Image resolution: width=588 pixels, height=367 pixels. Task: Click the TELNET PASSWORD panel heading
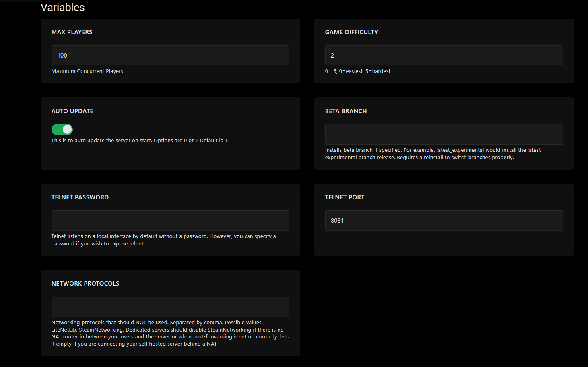point(80,197)
